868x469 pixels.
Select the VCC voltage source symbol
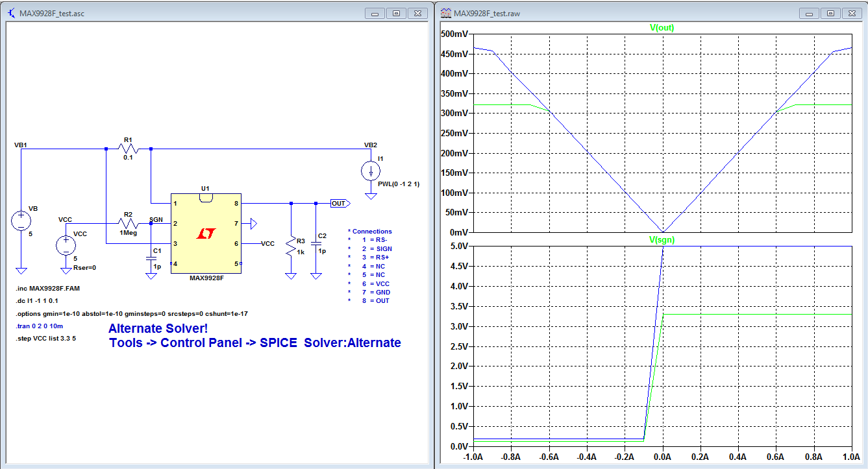point(66,246)
